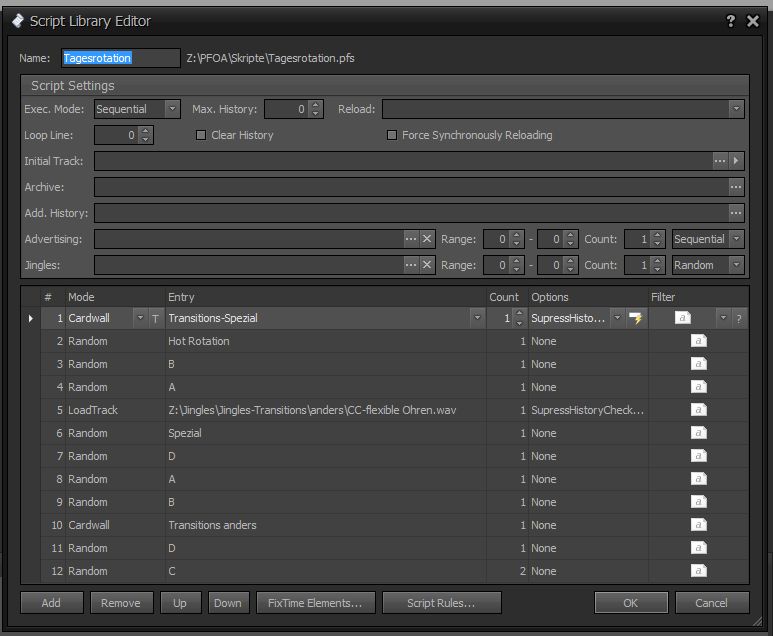
Task: Click the Options column header
Action: [x=588, y=297]
